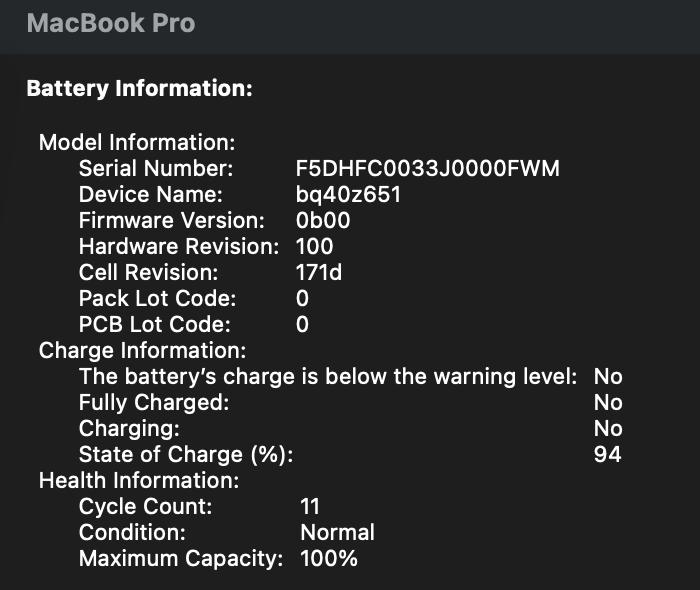The width and height of the screenshot is (700, 590).
Task: Click the PCB Lot Code label
Action: click(154, 324)
